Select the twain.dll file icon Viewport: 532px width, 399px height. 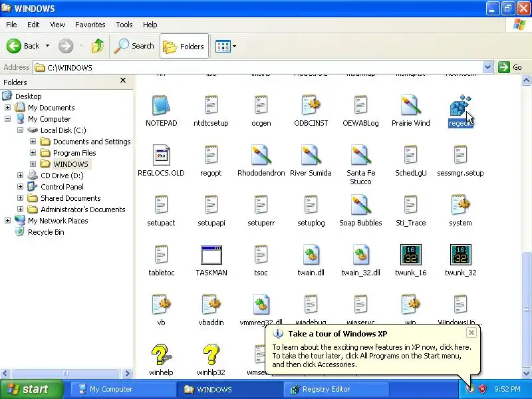(311, 255)
